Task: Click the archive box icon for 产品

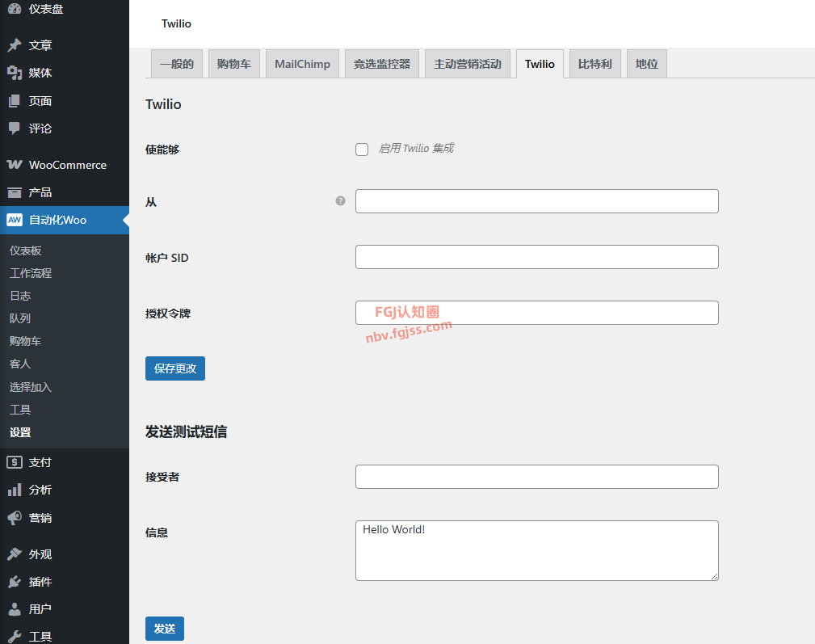Action: (15, 192)
